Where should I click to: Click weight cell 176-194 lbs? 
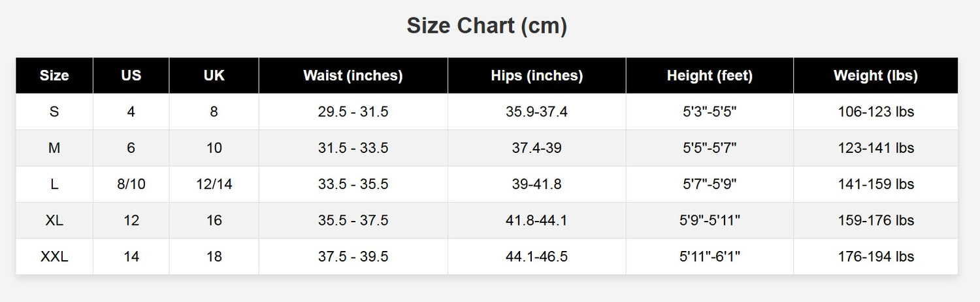pyautogui.click(x=876, y=257)
